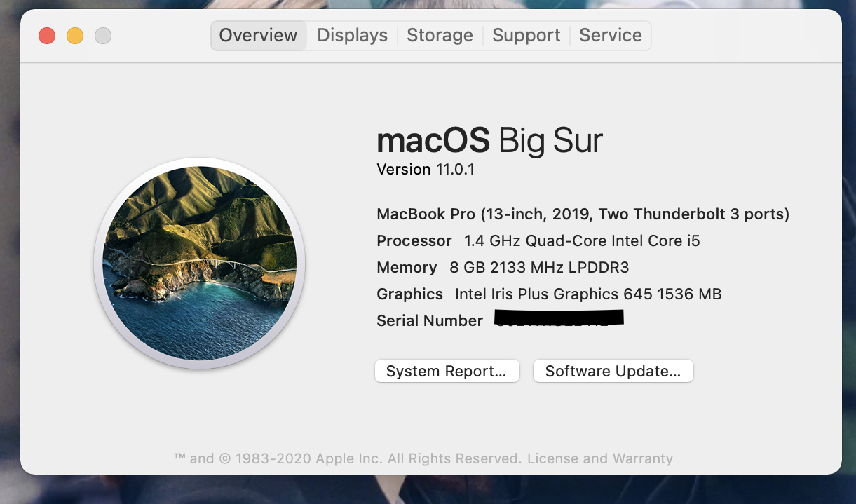Switch to the Displays tab
Screen dimensions: 856x504
coord(352,36)
